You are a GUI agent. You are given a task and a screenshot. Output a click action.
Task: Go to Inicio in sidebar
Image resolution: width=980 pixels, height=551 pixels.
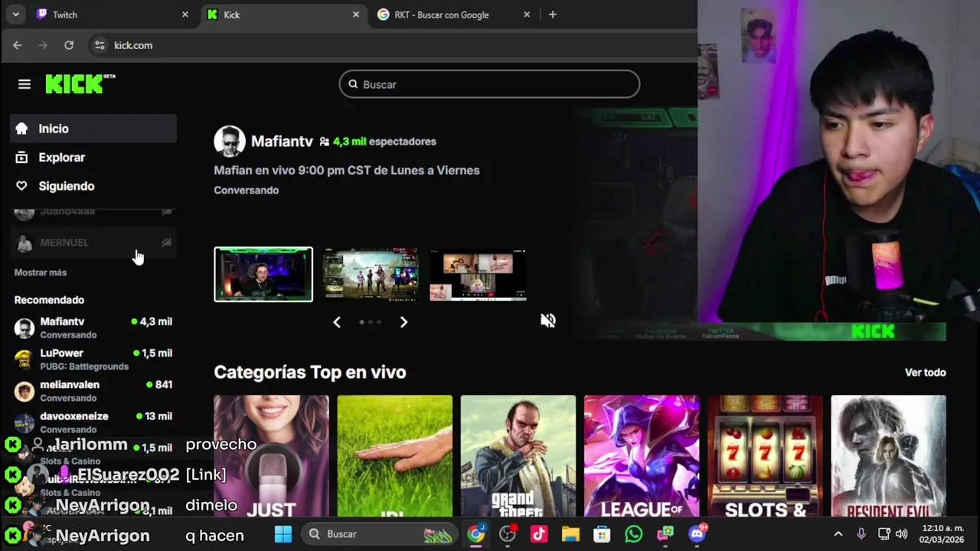93,129
